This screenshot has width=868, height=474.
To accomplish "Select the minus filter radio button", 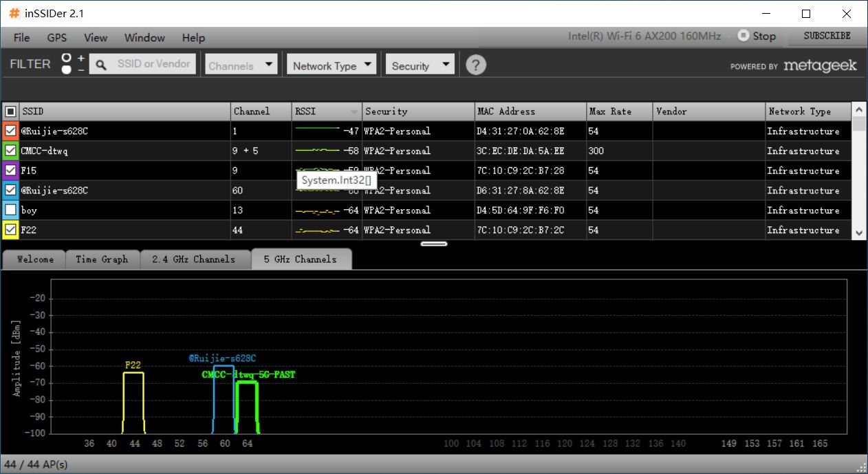I will pyautogui.click(x=67, y=69).
